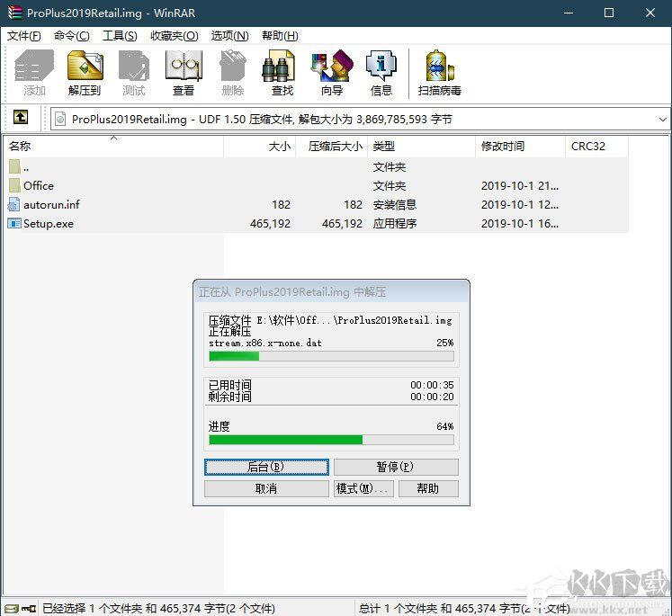
Task: Click the 删除 (Delete) toolbar icon
Action: click(233, 66)
